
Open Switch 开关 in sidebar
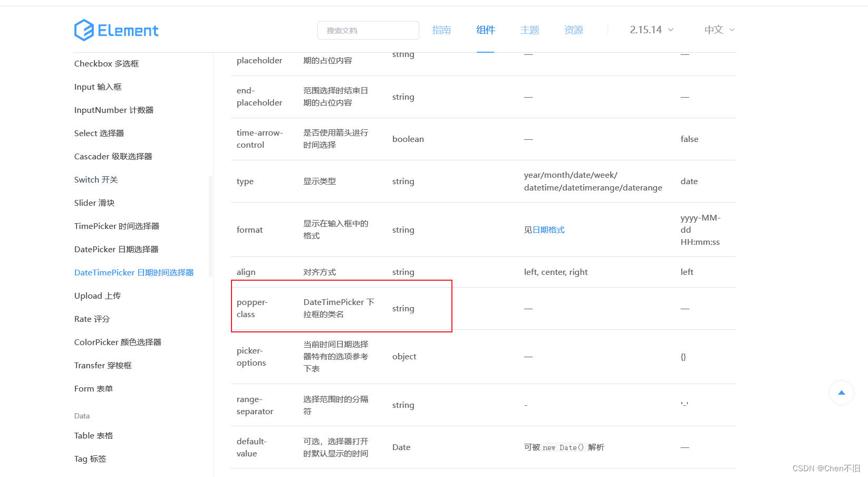[x=96, y=179]
